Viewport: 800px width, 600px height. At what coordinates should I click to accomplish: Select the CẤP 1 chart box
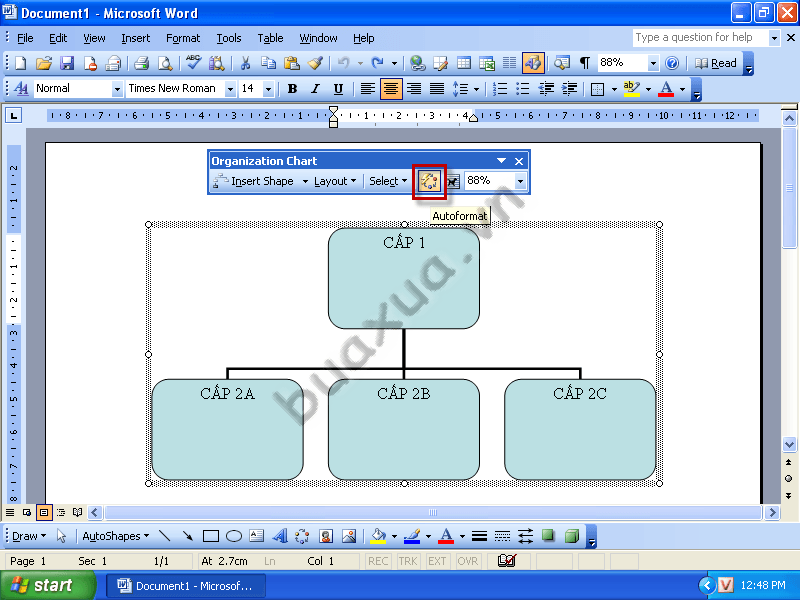404,279
